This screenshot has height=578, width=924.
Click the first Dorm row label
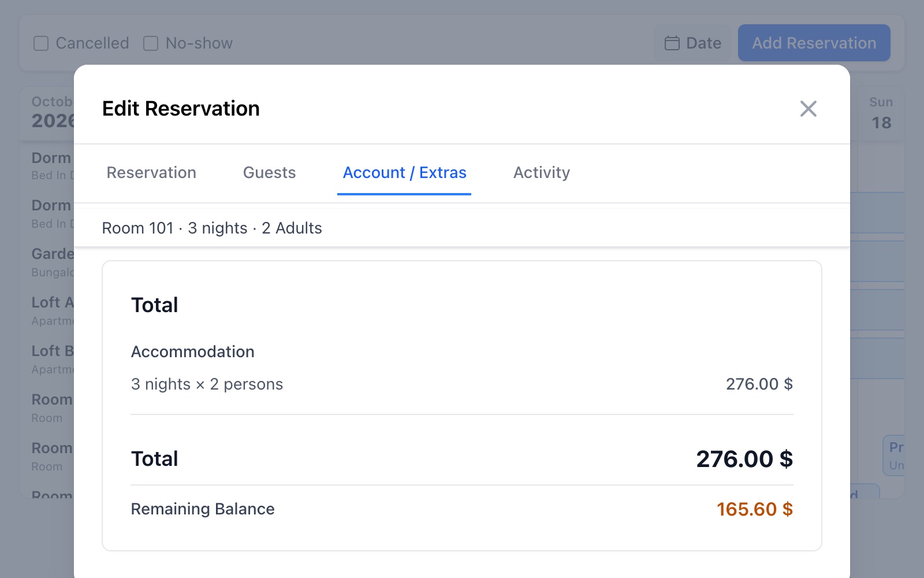[x=52, y=165]
